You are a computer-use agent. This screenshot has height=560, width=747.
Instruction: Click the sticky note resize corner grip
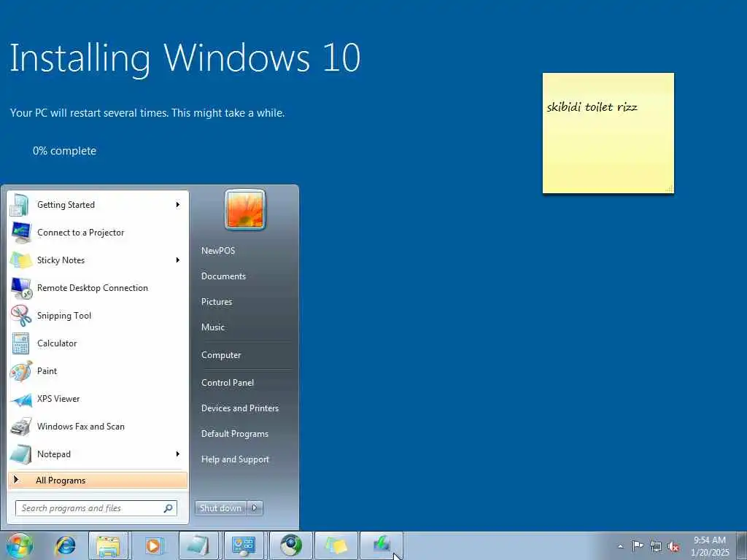coord(670,189)
